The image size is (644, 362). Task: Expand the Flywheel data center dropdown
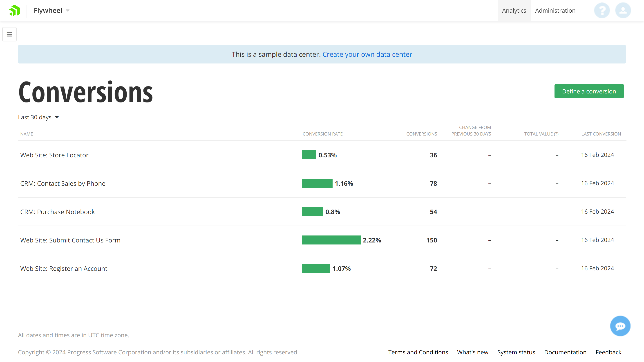(x=51, y=11)
